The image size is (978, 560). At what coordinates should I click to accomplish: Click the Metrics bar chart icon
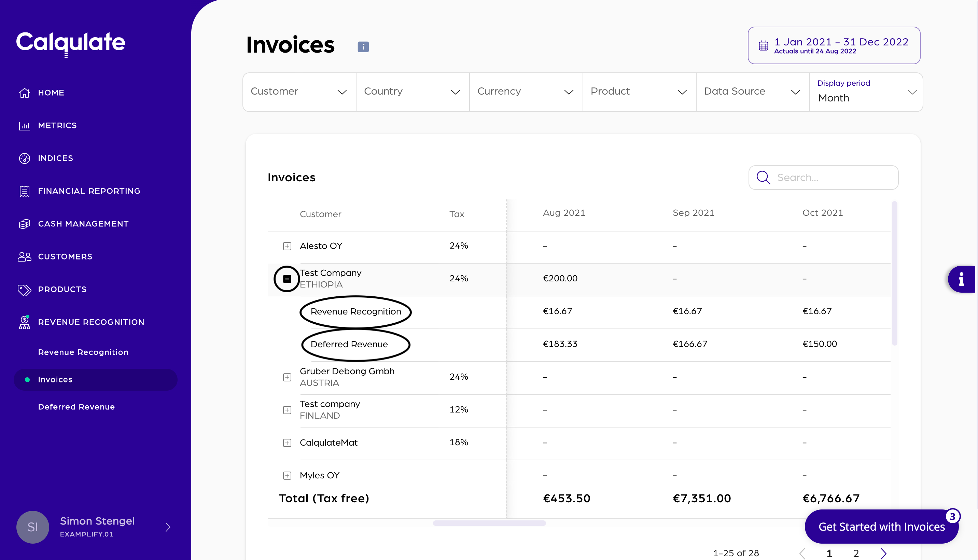pos(24,126)
